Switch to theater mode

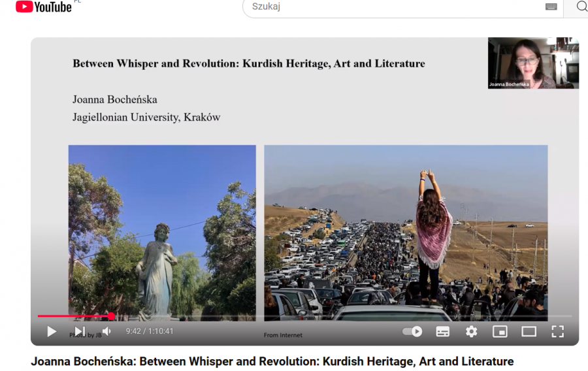tap(529, 331)
